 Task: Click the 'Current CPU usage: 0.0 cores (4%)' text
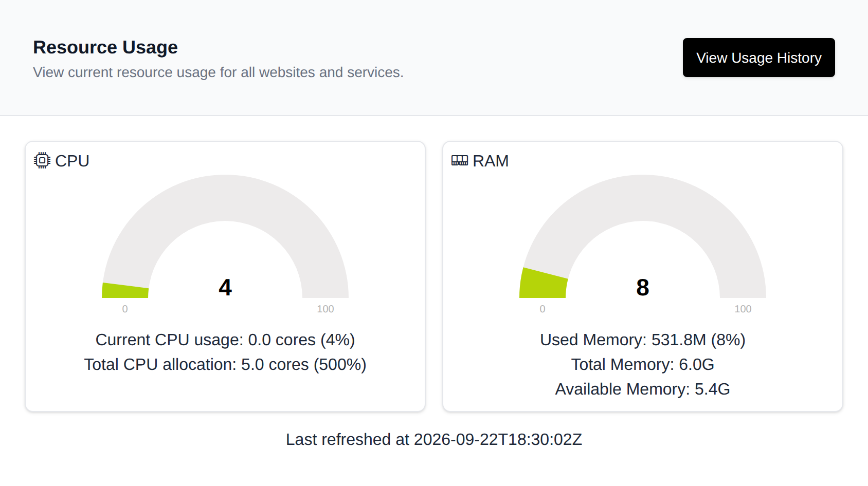(225, 340)
